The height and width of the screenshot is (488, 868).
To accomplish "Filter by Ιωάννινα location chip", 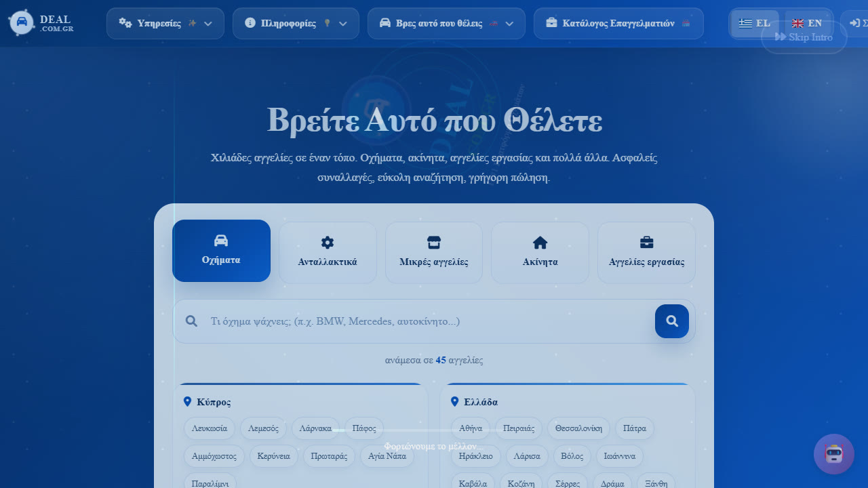I will tap(620, 456).
